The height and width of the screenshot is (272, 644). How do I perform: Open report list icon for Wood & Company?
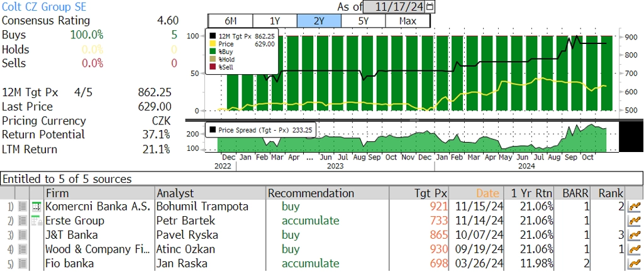[23, 249]
